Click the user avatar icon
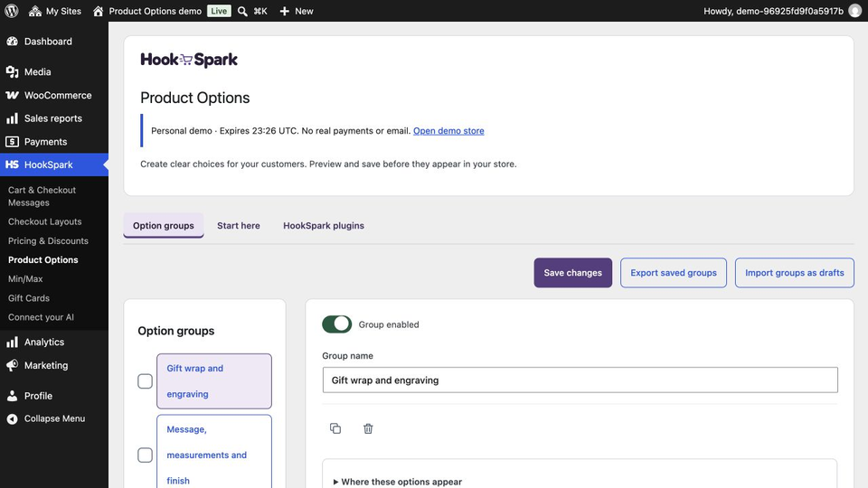Viewport: 868px width, 488px height. tap(854, 11)
